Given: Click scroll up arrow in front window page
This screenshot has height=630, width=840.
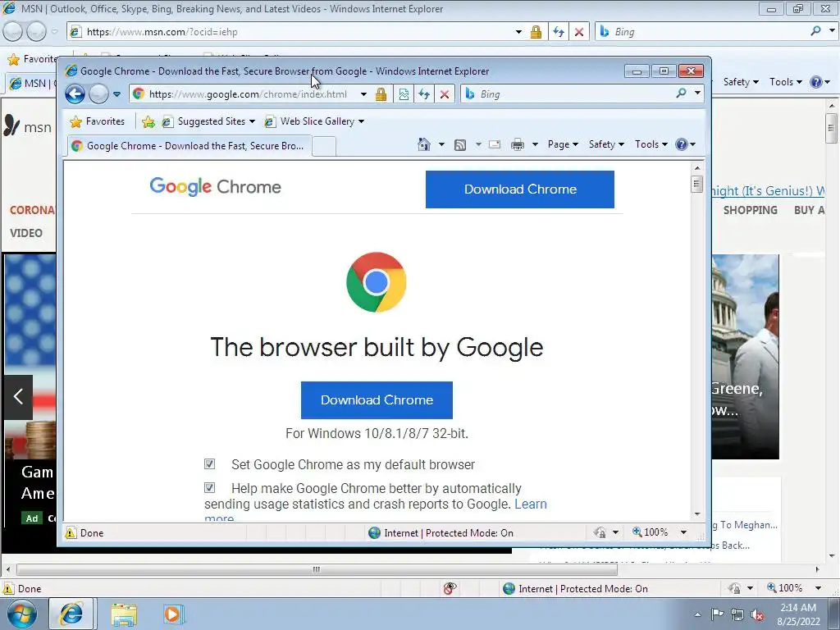Looking at the screenshot, I should click(697, 168).
